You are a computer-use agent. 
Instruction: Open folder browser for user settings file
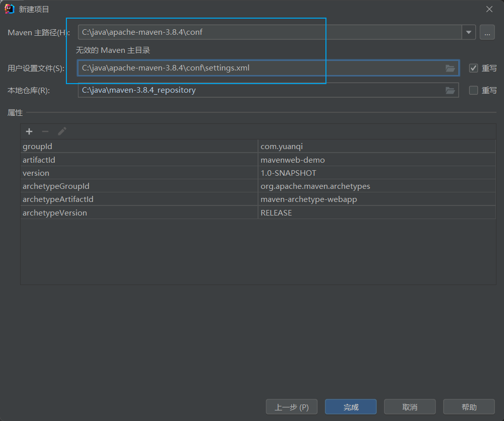coord(450,68)
